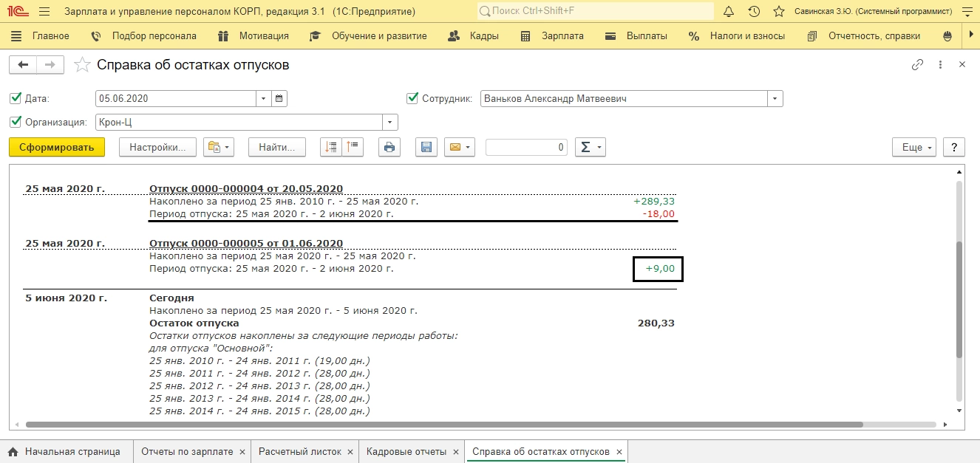Close the Кадровые отчеты tab
The height and width of the screenshot is (463, 980).
tap(456, 451)
